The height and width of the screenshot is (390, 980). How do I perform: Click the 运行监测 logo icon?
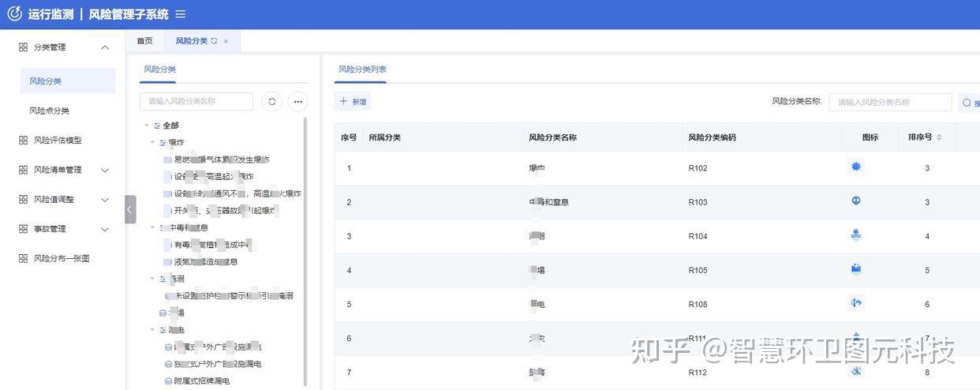[14, 14]
